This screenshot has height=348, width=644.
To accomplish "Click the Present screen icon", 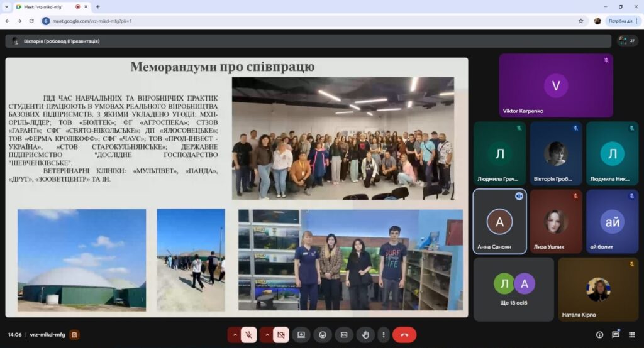I will point(301,335).
